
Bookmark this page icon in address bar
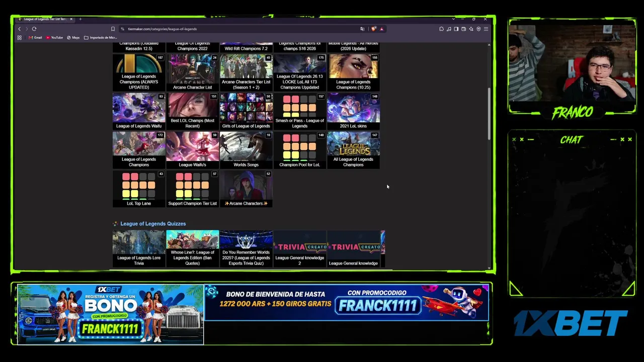(113, 29)
